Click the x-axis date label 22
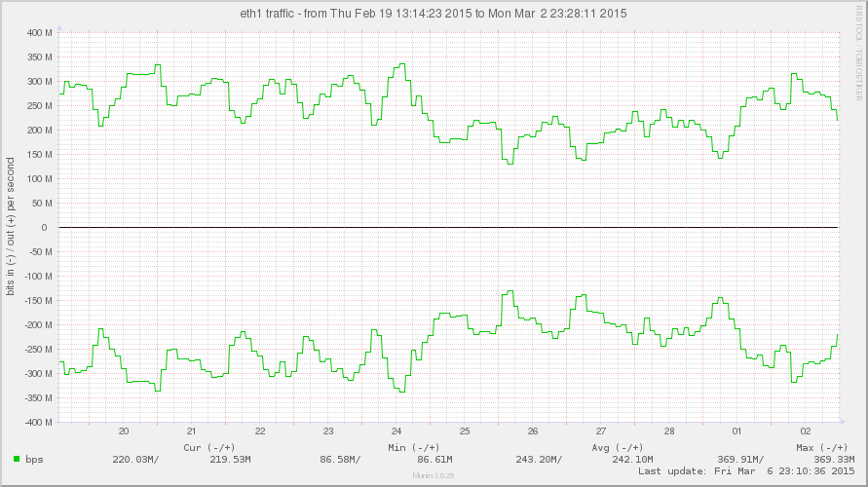Image resolution: width=868 pixels, height=487 pixels. pyautogui.click(x=260, y=431)
